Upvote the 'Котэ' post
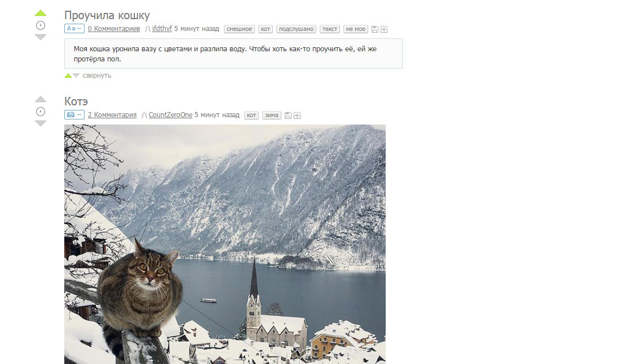618x364 pixels. [x=41, y=99]
